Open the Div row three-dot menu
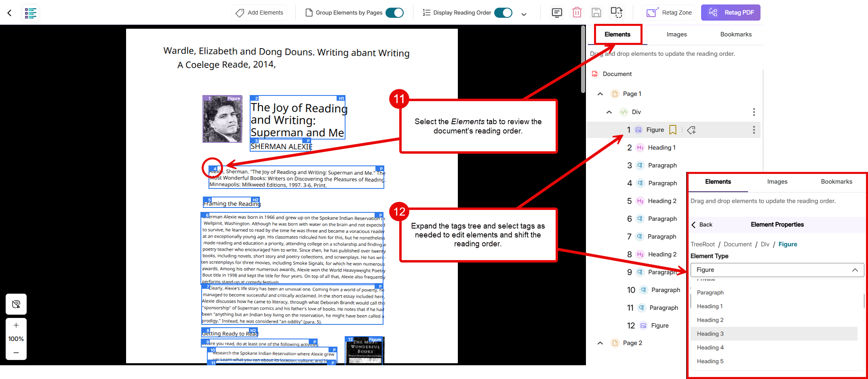 [754, 112]
